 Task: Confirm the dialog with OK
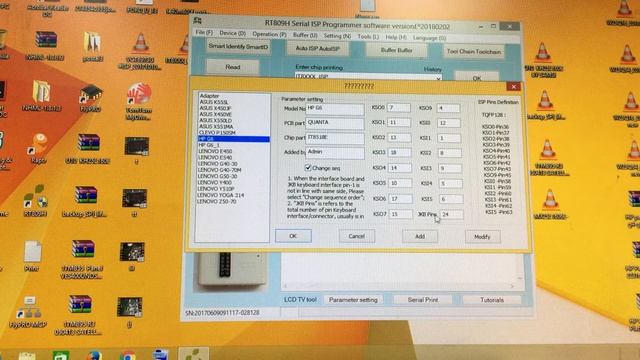(293, 236)
